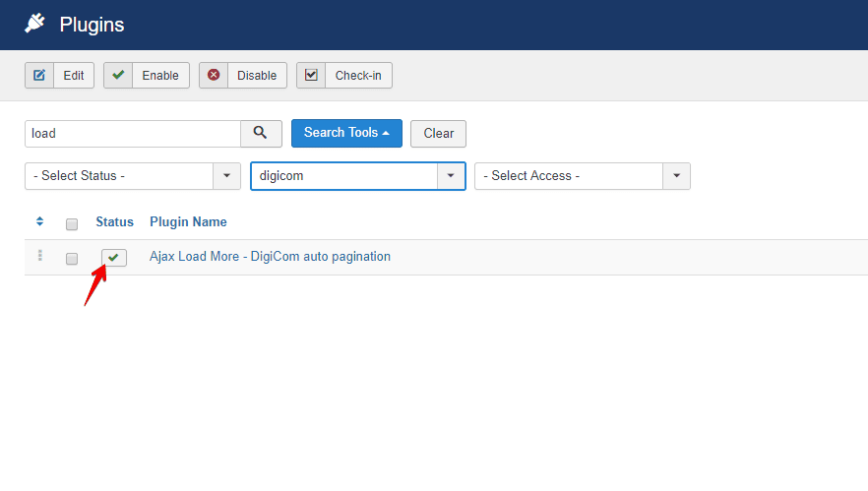868x491 pixels.
Task: Click the magnifying glass search button
Action: [x=261, y=134]
